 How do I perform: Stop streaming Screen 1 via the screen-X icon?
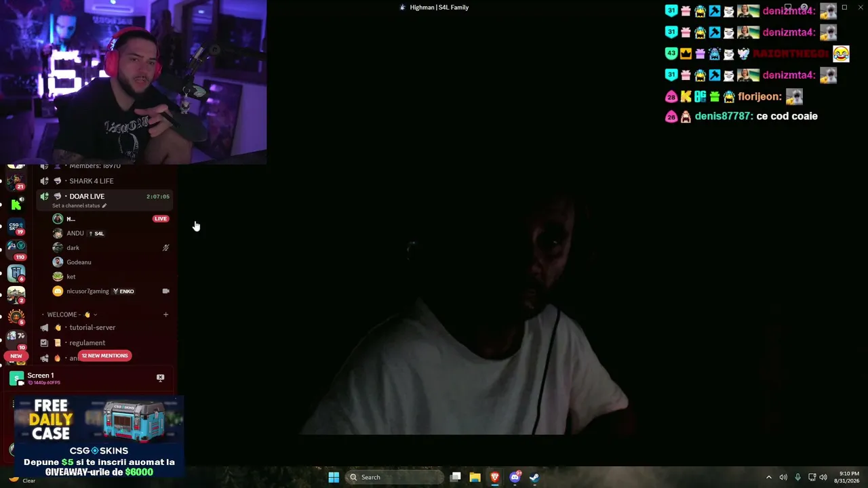160,378
